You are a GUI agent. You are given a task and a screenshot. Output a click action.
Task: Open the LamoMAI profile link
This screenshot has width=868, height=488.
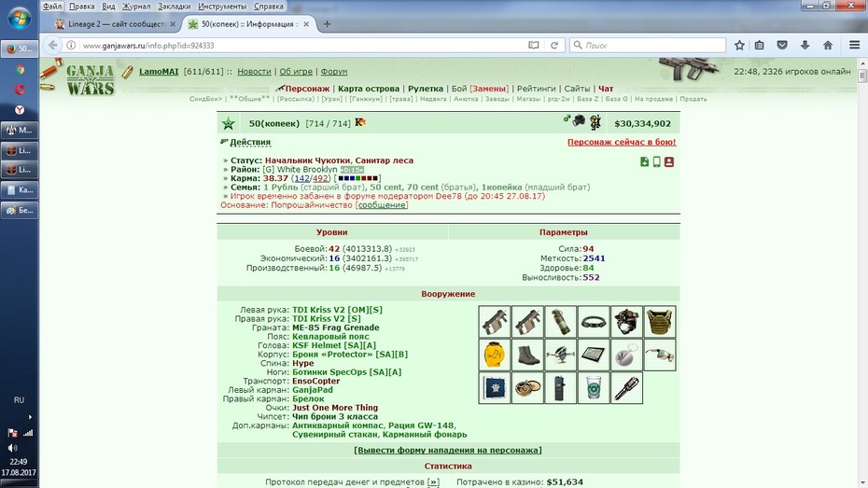click(x=159, y=71)
